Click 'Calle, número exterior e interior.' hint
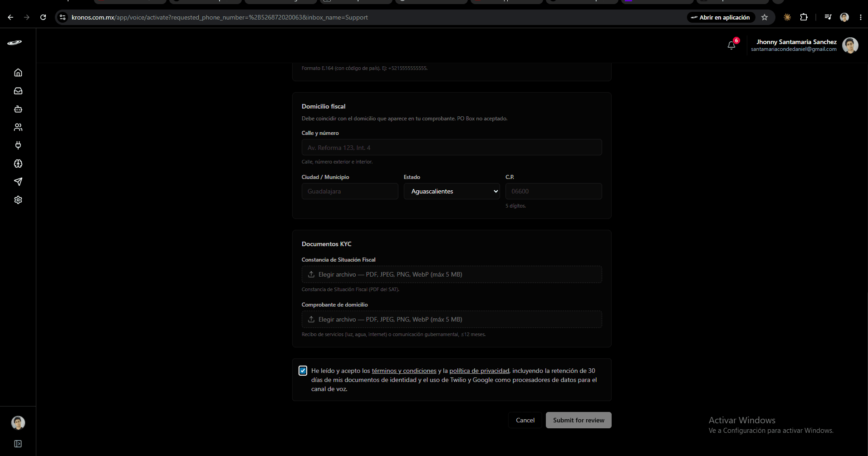 [337, 162]
